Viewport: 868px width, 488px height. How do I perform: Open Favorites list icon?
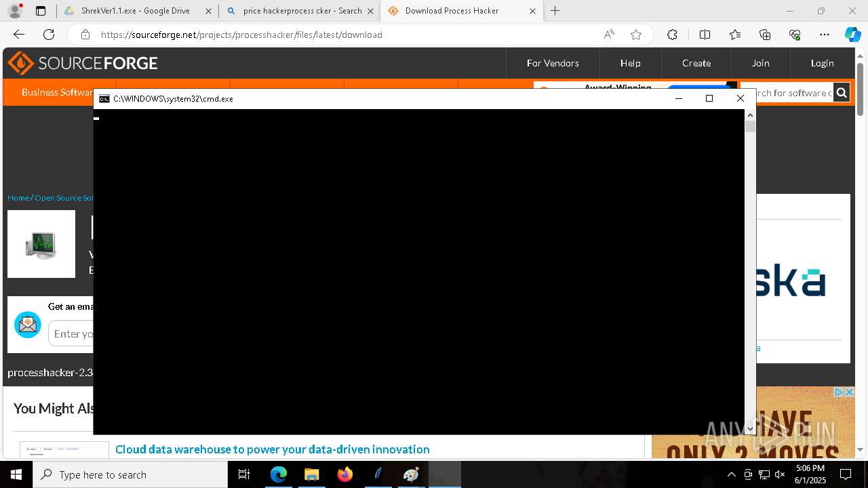[735, 35]
